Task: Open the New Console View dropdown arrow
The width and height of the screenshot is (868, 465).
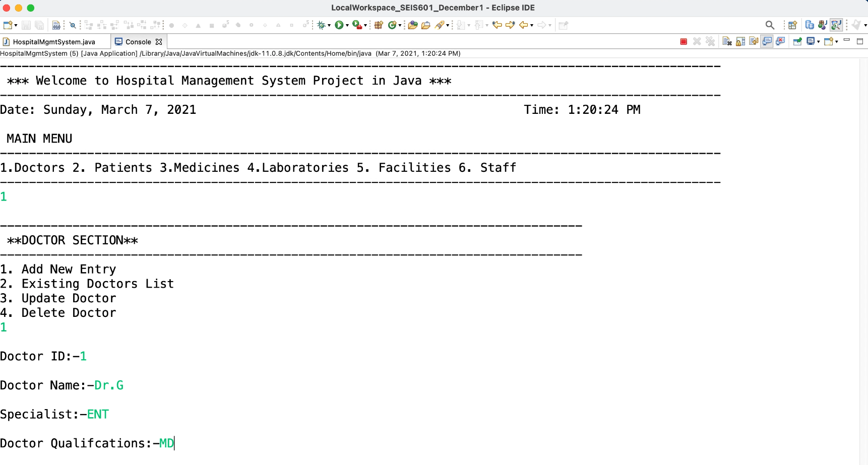Action: click(x=837, y=42)
